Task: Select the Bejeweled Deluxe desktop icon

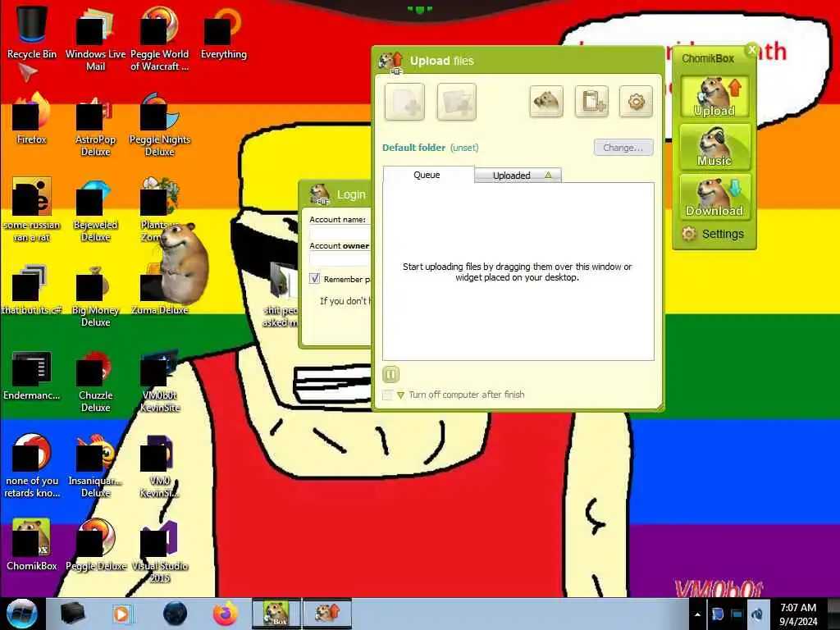Action: 95,211
